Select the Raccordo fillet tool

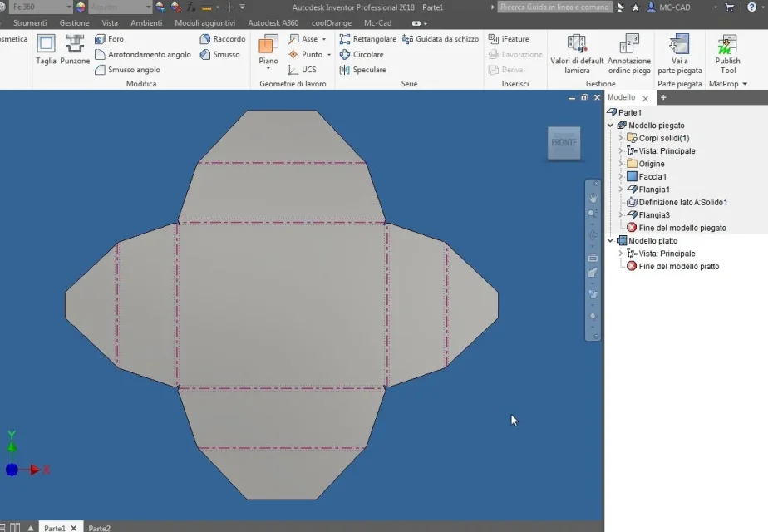223,39
